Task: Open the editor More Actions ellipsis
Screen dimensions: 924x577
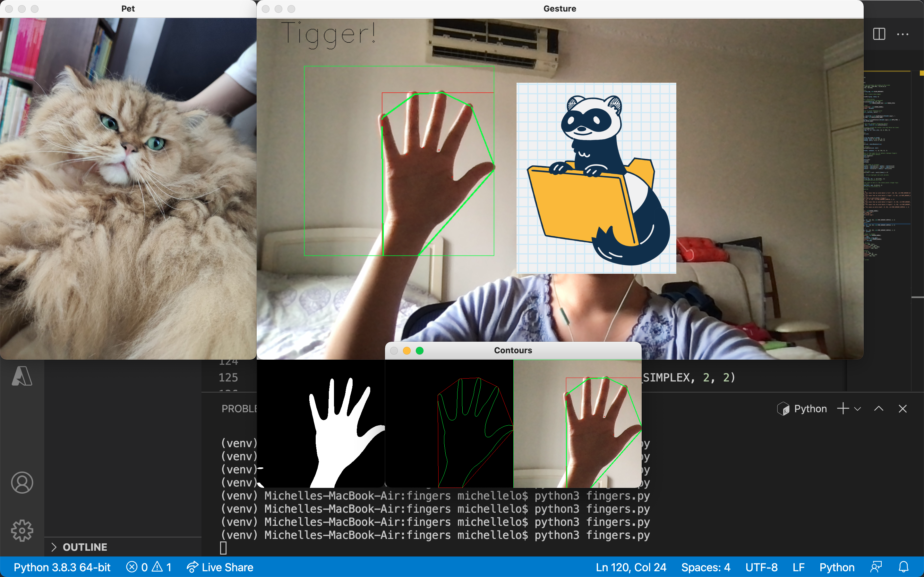Action: pos(903,34)
